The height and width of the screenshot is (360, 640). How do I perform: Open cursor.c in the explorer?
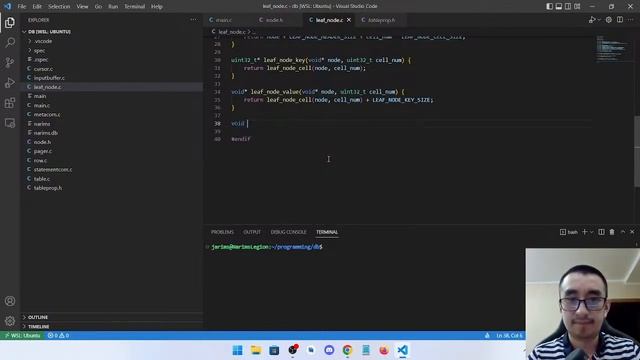(111, 69)
